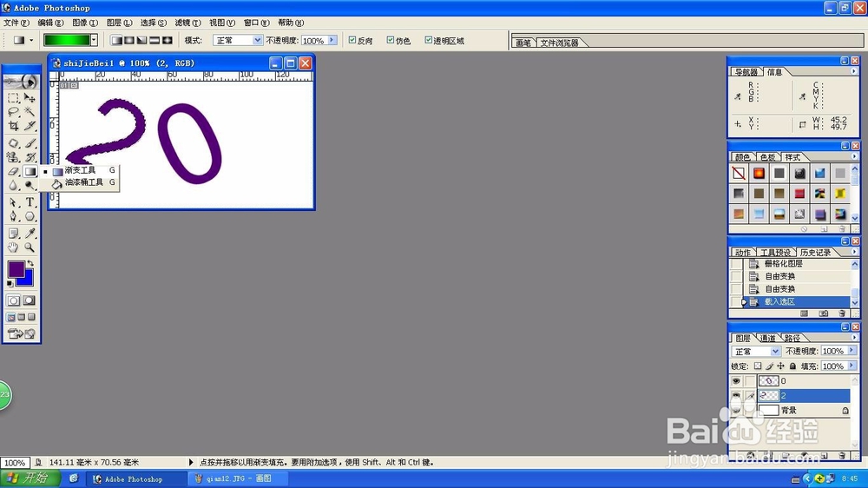
Task: Click the diamond gradient type button
Action: coord(168,41)
